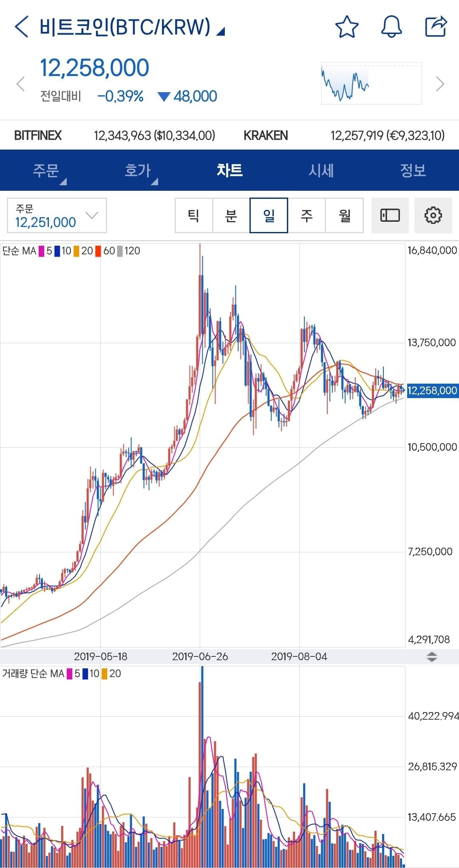Go to previous coin with left chevron
459x868 pixels.
(x=20, y=84)
